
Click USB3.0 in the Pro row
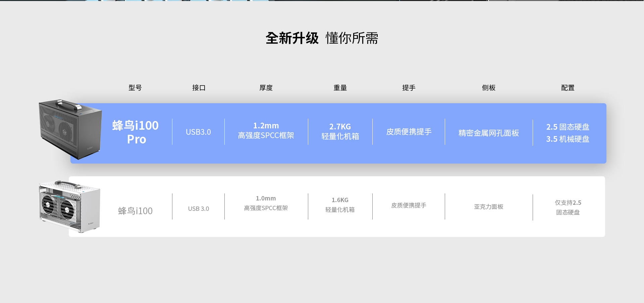(x=199, y=132)
